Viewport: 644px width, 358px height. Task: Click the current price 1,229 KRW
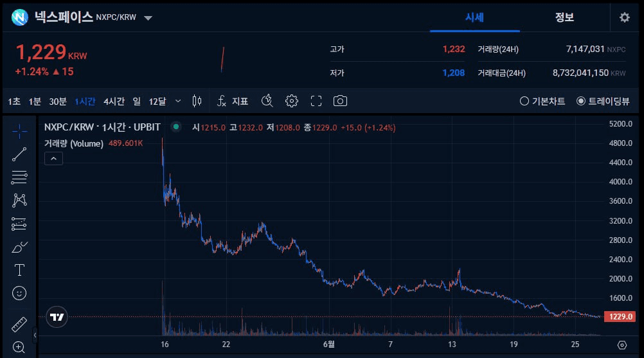51,53
